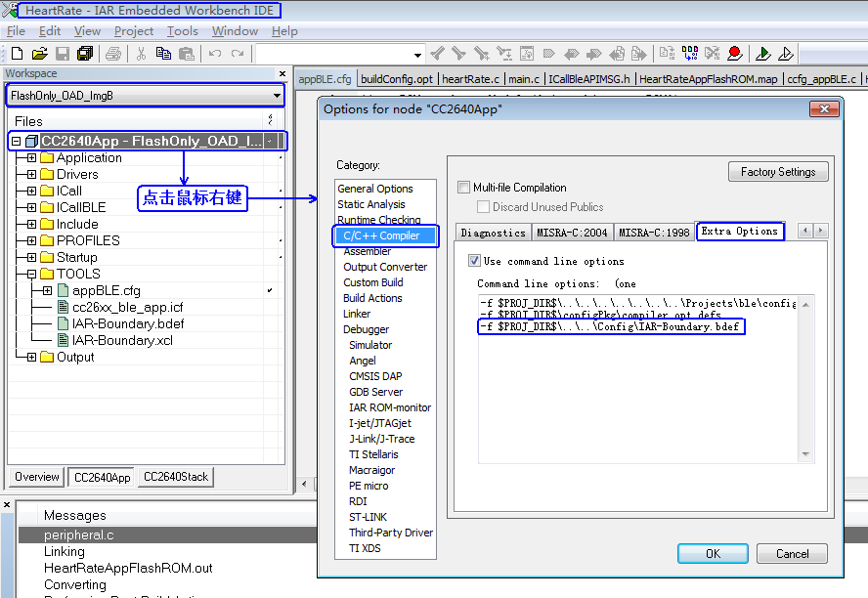This screenshot has height=598, width=868.
Task: Switch to the Diagnostics tab
Action: pyautogui.click(x=493, y=233)
